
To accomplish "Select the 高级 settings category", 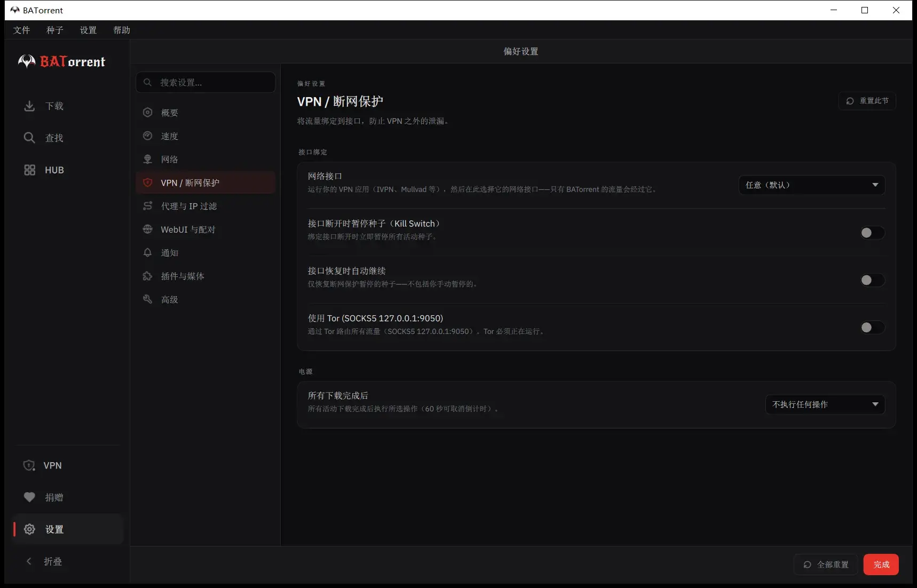I will [x=205, y=299].
